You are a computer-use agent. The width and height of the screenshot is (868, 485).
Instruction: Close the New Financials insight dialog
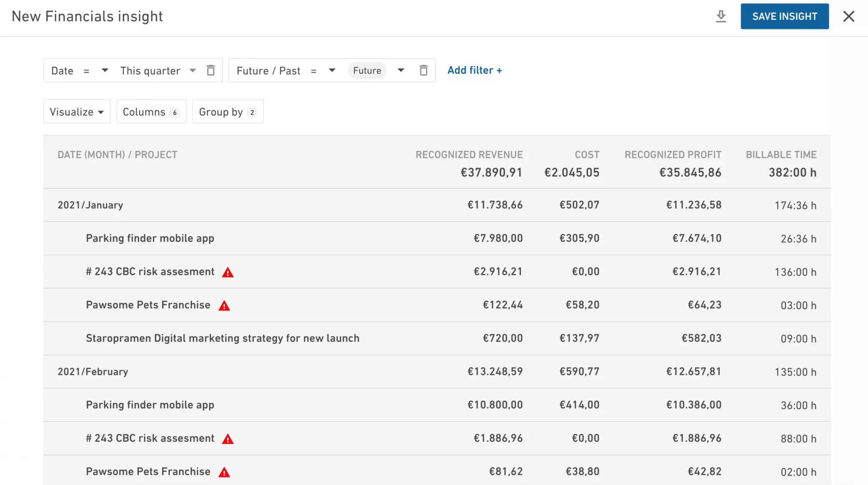click(x=849, y=17)
